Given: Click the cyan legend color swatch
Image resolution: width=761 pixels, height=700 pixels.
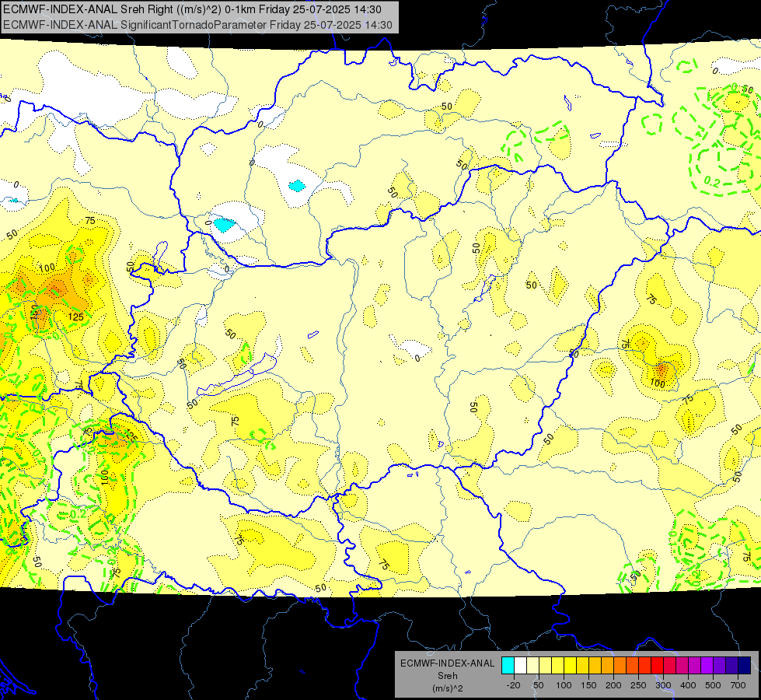Looking at the screenshot, I should [x=508, y=665].
